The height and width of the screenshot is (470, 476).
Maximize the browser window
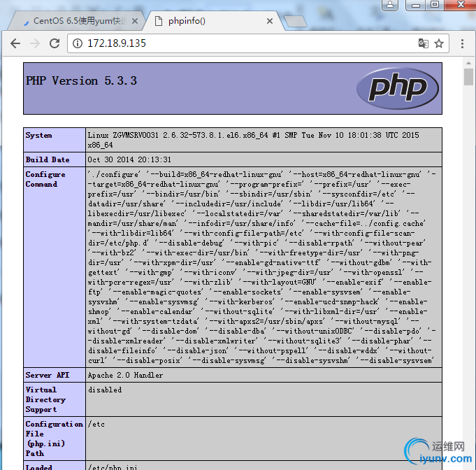click(435, 5)
